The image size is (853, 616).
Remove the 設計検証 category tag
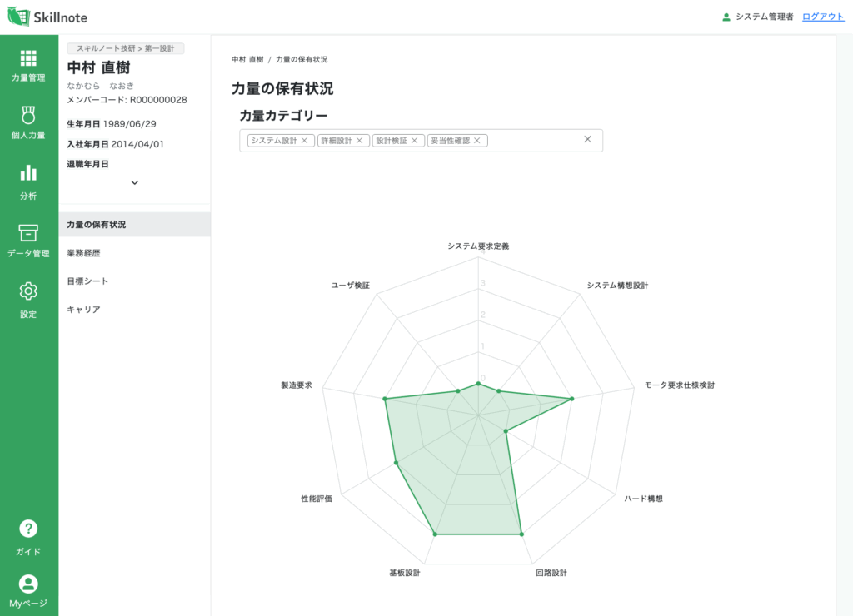(415, 141)
